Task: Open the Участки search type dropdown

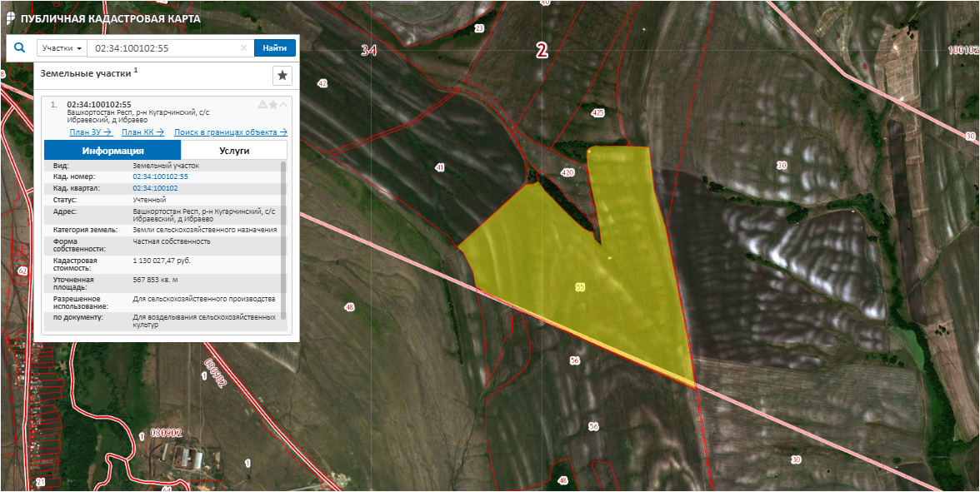Action: (62, 48)
